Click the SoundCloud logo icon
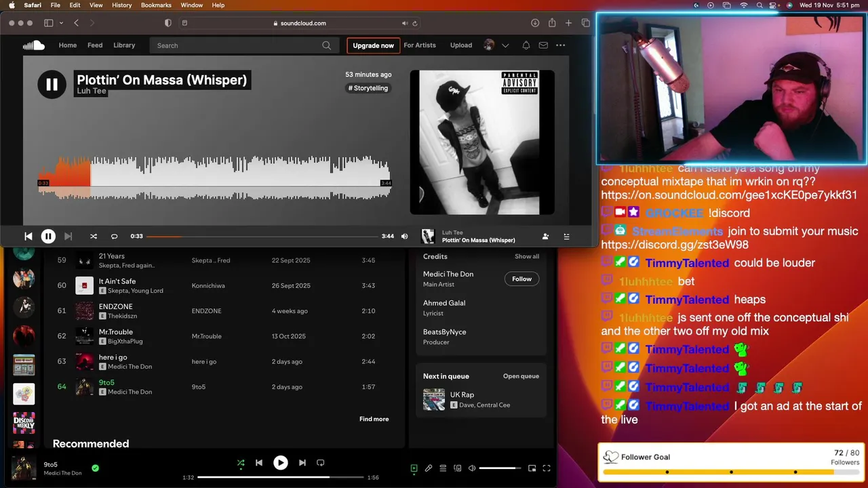This screenshot has height=488, width=868. (x=33, y=45)
